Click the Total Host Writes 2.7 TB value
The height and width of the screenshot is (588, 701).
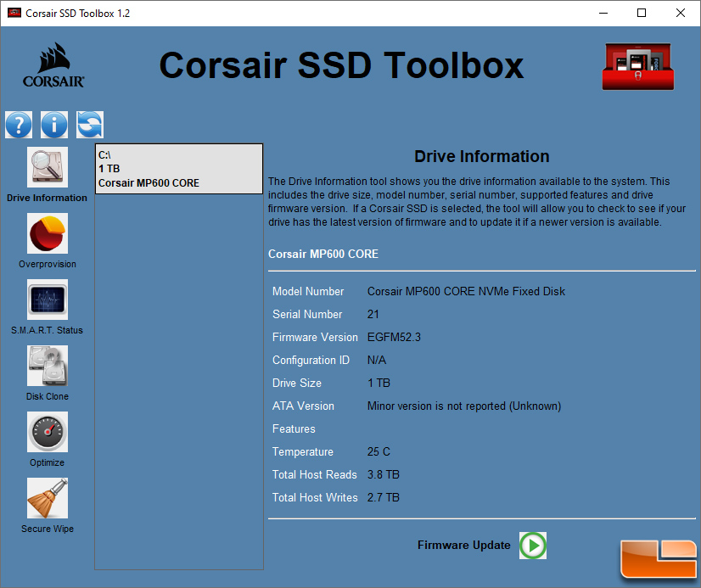pyautogui.click(x=383, y=497)
